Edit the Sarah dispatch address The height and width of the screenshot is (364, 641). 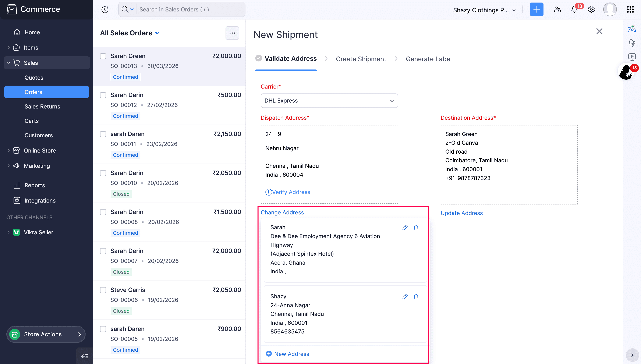(405, 228)
